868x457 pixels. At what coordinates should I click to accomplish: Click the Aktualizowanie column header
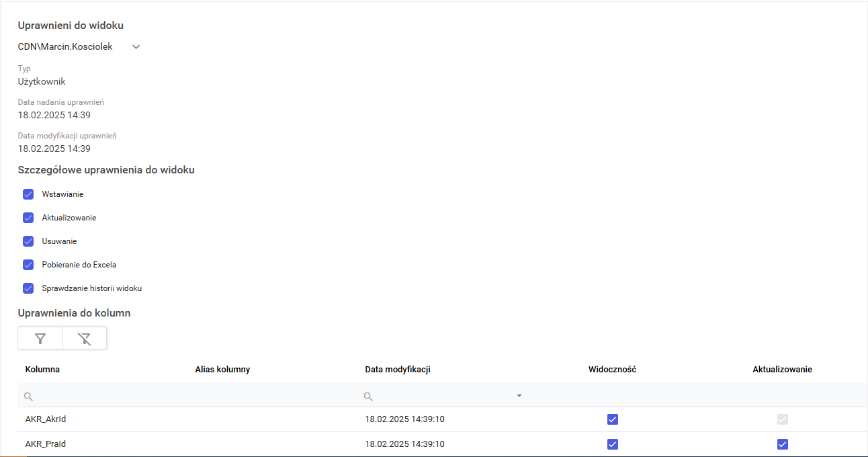point(782,370)
